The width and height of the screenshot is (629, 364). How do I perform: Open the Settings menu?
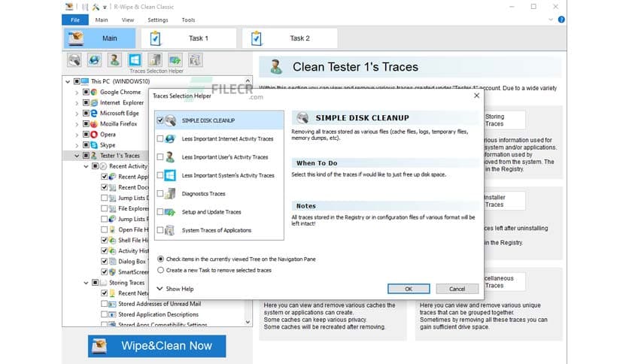tap(157, 20)
